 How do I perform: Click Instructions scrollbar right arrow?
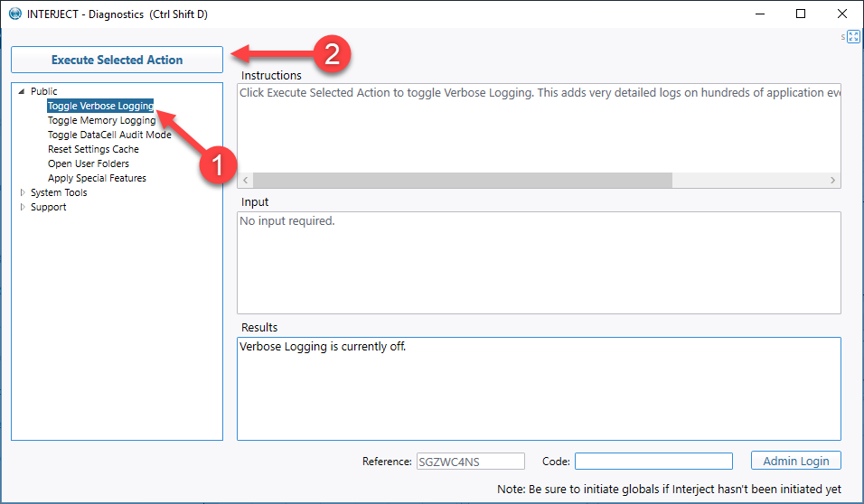[x=832, y=180]
